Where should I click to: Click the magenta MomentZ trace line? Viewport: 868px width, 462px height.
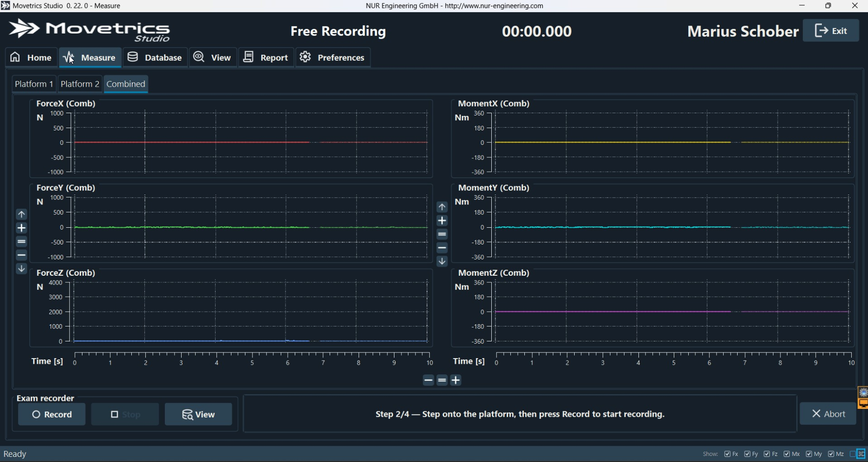[x=613, y=312]
